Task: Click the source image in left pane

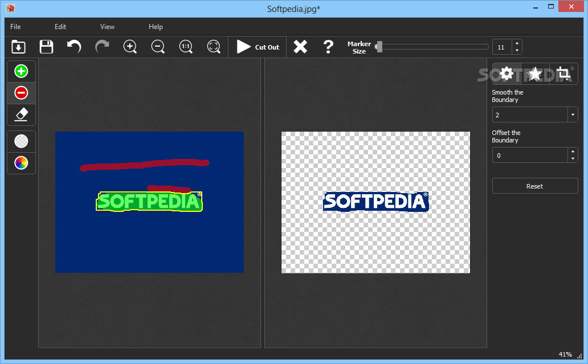Action: click(x=150, y=202)
